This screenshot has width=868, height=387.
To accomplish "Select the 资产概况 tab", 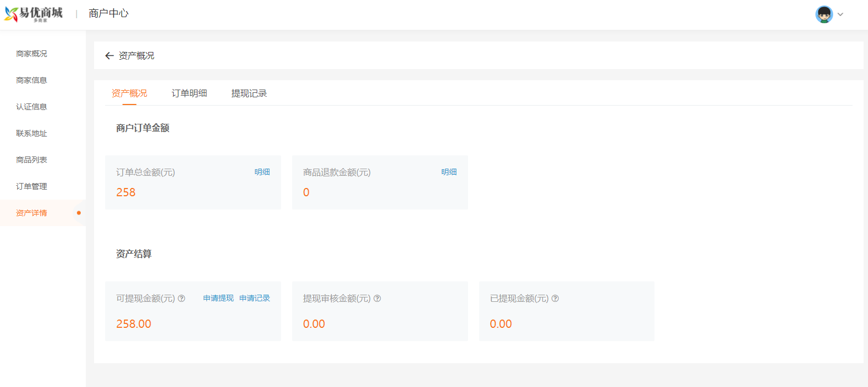I will [129, 93].
